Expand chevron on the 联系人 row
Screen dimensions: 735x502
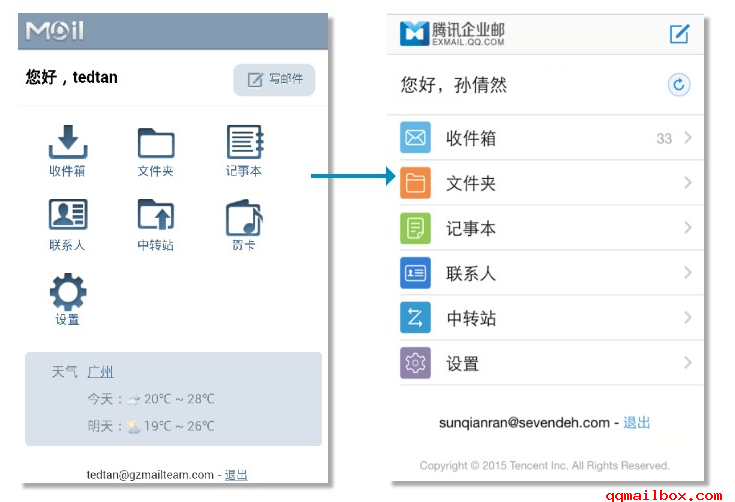688,272
